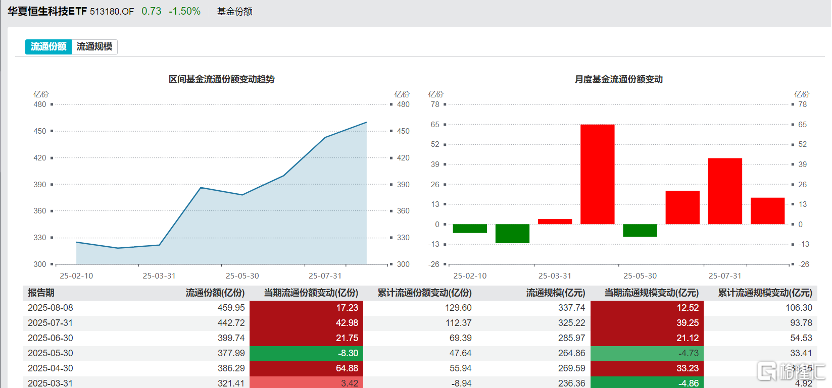
Task: Switch to the 流通份额 tab
Action: click(48, 47)
